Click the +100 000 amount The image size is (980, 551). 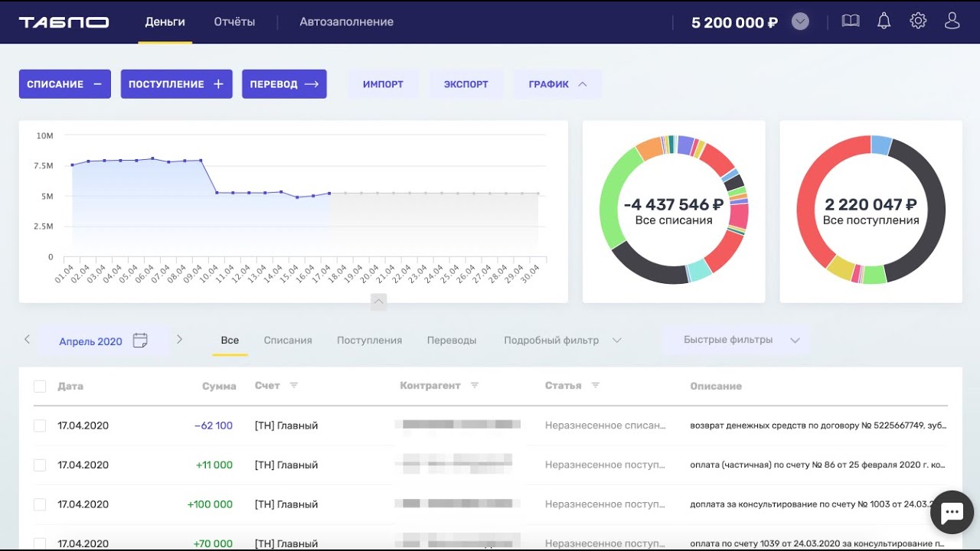(210, 504)
